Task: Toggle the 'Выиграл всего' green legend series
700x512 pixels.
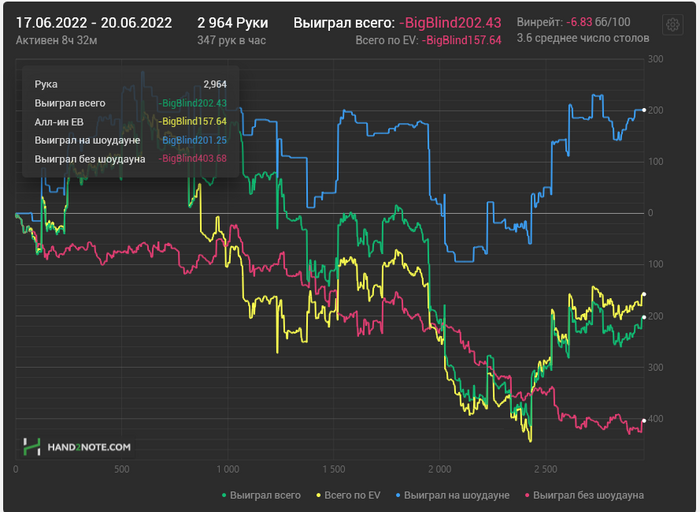Action: (261, 495)
